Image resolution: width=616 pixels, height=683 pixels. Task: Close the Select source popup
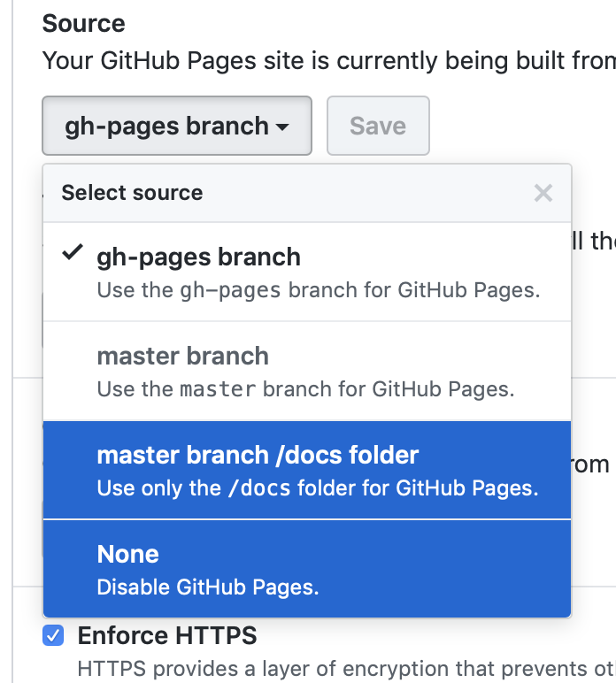coord(543,193)
